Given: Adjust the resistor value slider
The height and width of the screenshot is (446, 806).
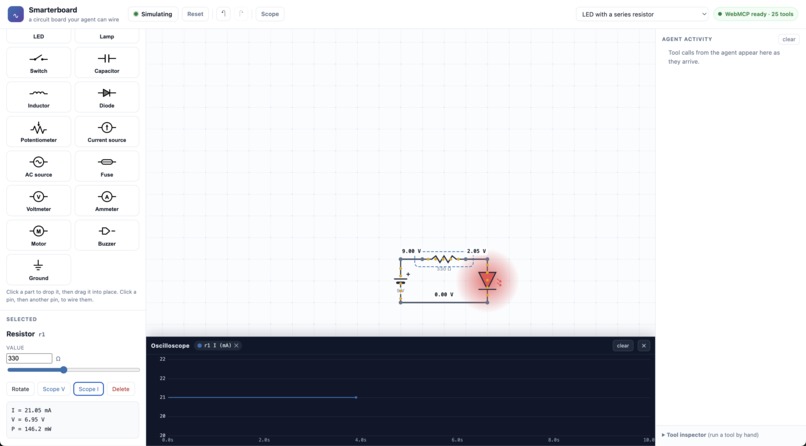Looking at the screenshot, I should (73, 370).
